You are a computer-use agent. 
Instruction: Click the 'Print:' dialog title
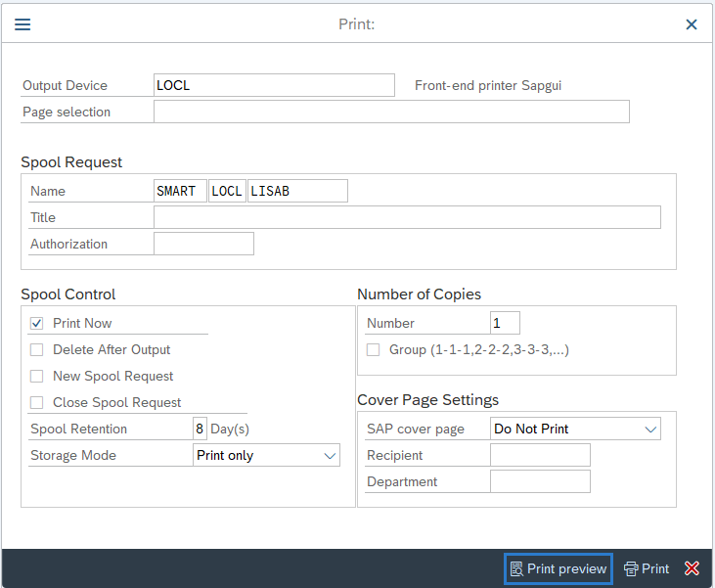pos(357,24)
